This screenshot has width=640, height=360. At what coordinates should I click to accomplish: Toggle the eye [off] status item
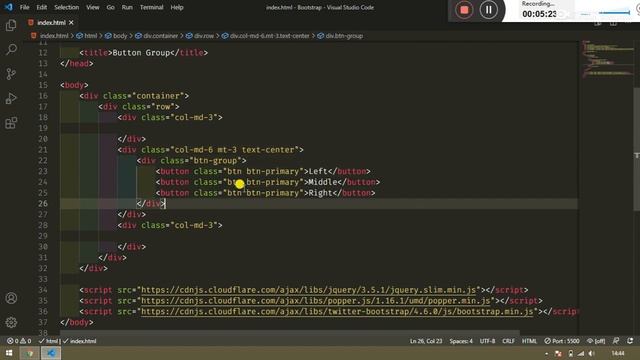(x=596, y=341)
